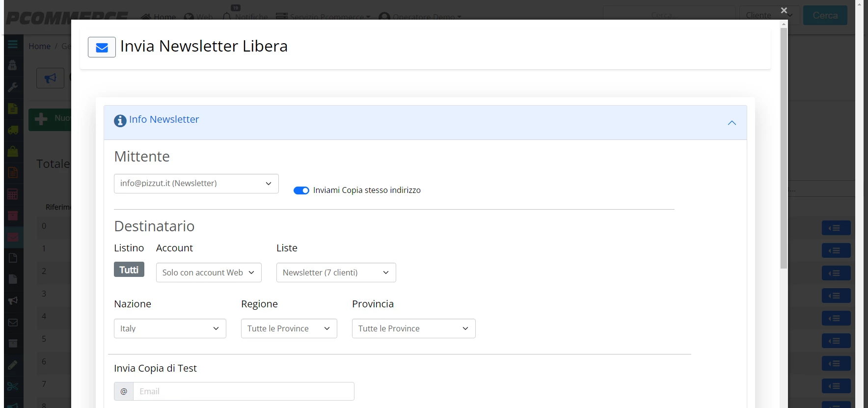
Task: Click the Tutti listino button
Action: pos(129,270)
